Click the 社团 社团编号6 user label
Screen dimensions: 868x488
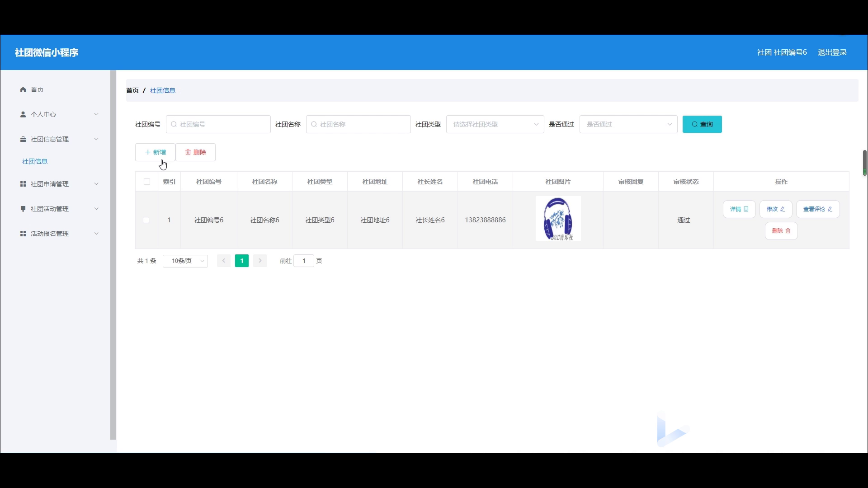[x=782, y=52]
